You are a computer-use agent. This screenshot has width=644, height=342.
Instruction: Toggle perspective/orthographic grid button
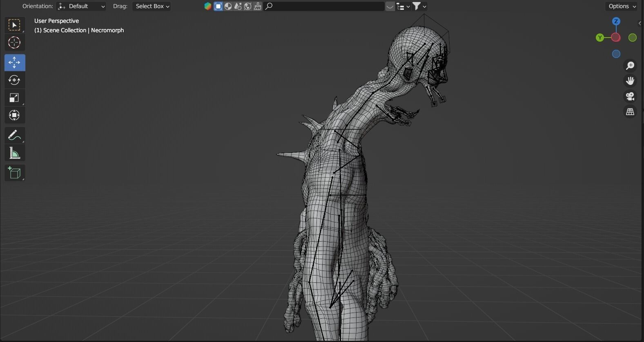click(631, 112)
